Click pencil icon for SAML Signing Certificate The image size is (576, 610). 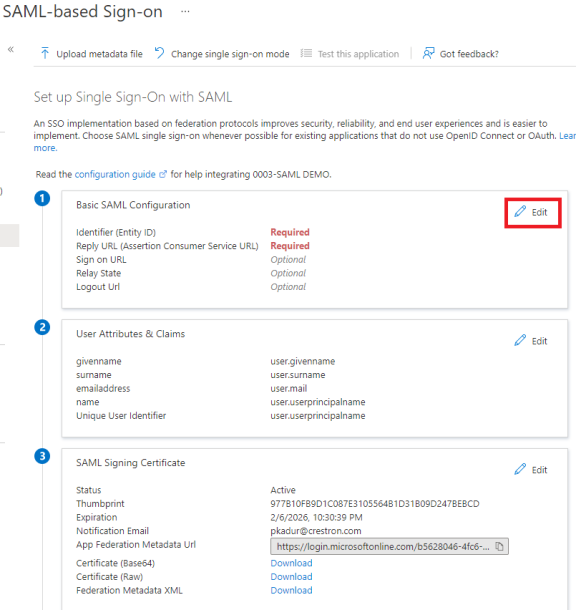(520, 469)
